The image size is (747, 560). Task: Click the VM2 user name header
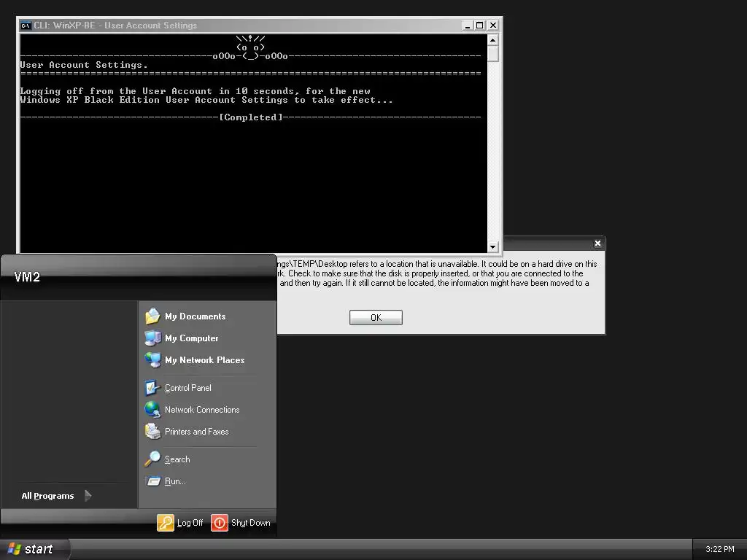point(27,277)
